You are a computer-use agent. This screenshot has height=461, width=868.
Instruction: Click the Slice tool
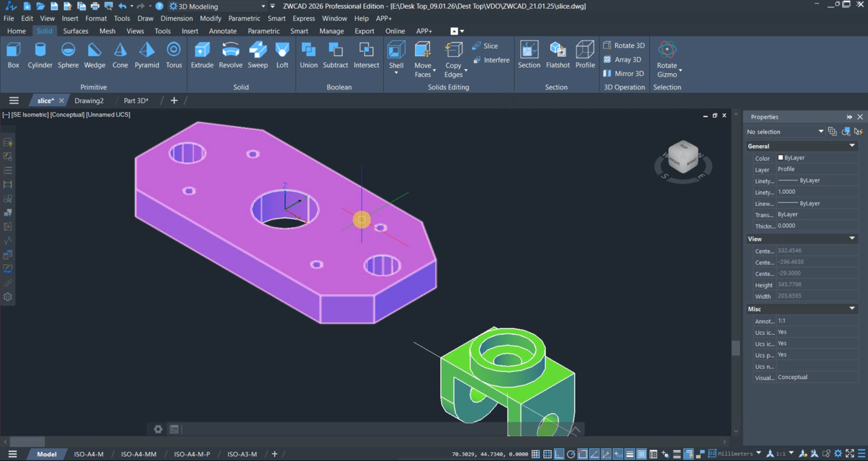tap(485, 46)
